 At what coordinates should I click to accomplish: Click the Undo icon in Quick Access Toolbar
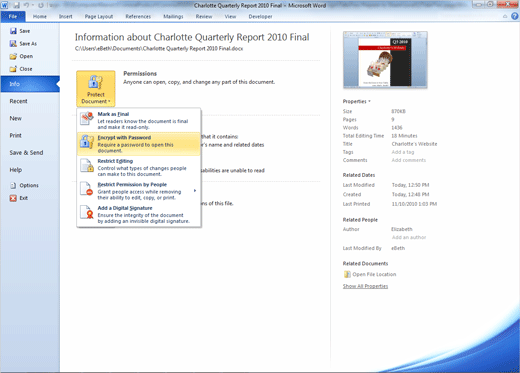click(26, 5)
